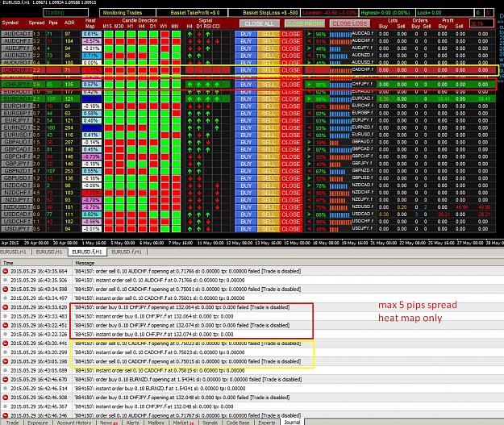Image resolution: width=504 pixels, height=425 pixels.
Task: Click the AUDCHF H4 signal down arrow
Action: 190,41
